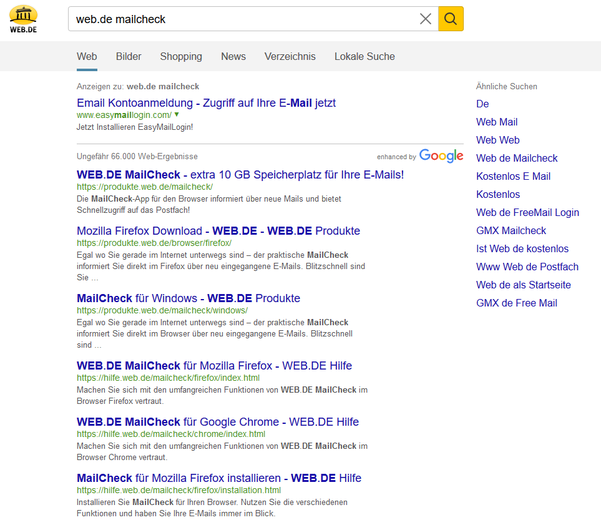Select similar search 'GMX Mailcheck'
This screenshot has width=601, height=525.
click(x=511, y=230)
